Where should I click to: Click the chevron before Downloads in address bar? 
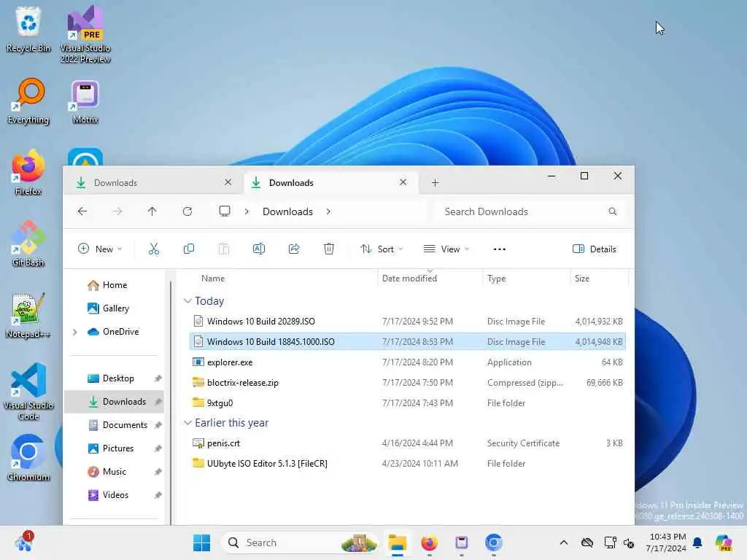pos(247,211)
